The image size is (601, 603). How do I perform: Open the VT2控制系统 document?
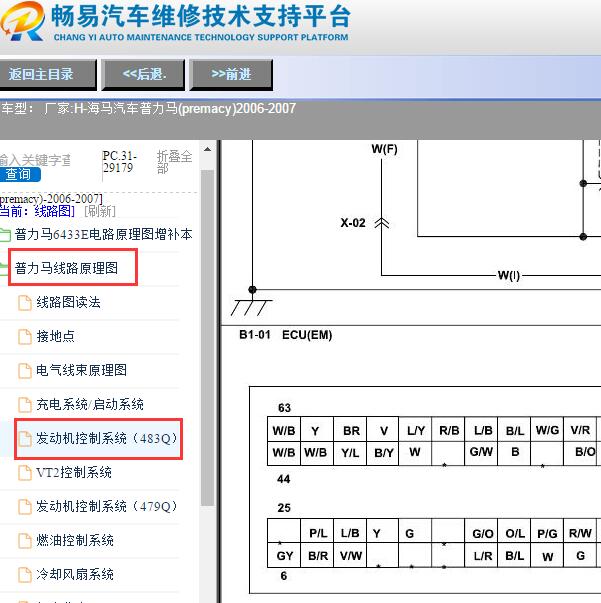tap(74, 472)
